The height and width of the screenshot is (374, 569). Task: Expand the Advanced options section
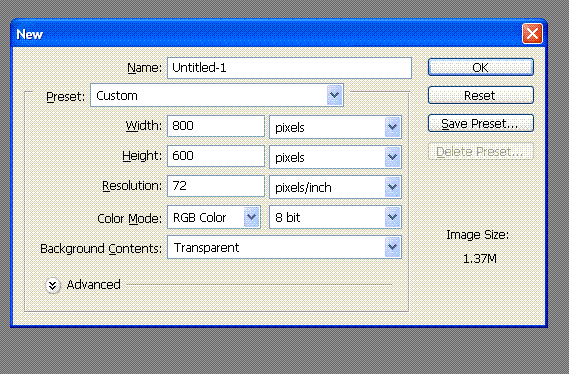[x=53, y=285]
